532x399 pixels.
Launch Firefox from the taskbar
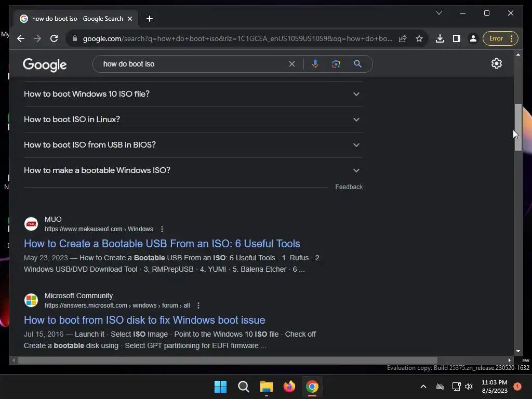click(x=289, y=387)
